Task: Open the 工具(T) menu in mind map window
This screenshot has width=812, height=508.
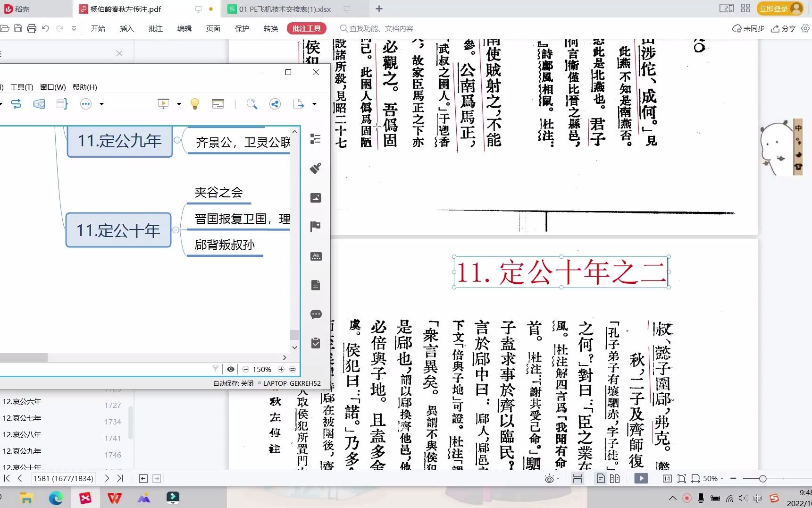Action: pos(22,87)
